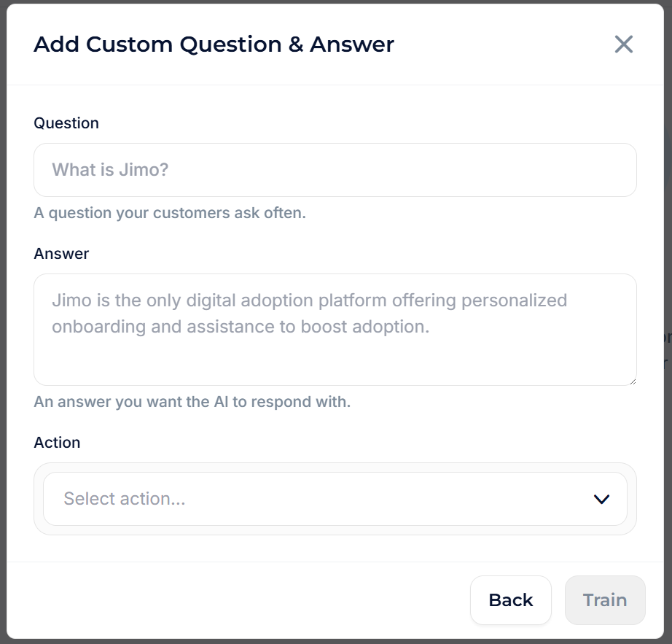The image size is (672, 644).
Task: Click the Answer textarea resize handle
Action: [631, 380]
